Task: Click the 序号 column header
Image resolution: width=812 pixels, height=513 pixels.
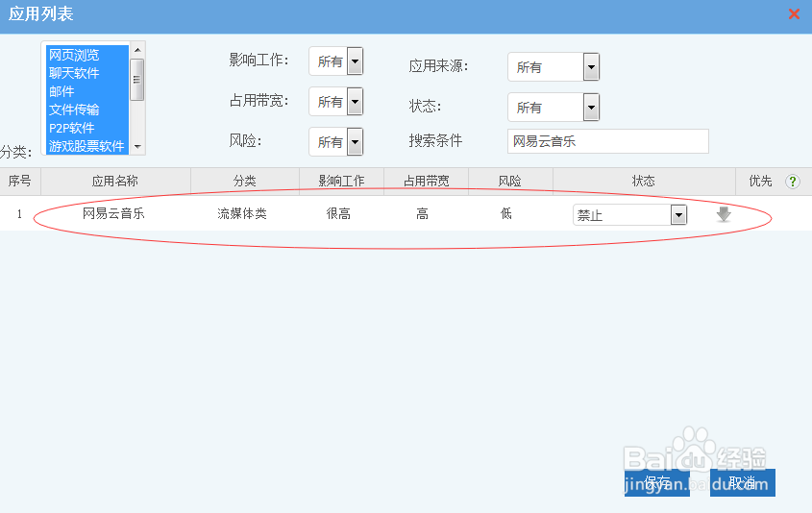Action: click(20, 182)
